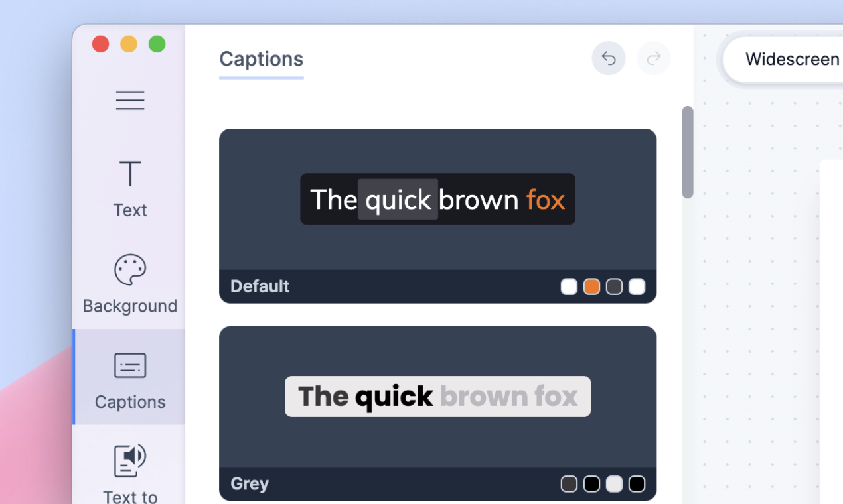Pick light grey swatch in Grey row
The width and height of the screenshot is (843, 504).
614,484
